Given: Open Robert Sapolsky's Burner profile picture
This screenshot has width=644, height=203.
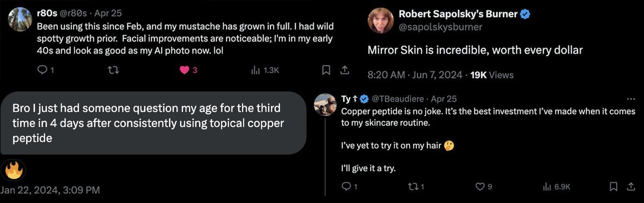Looking at the screenshot, I should click(x=379, y=20).
